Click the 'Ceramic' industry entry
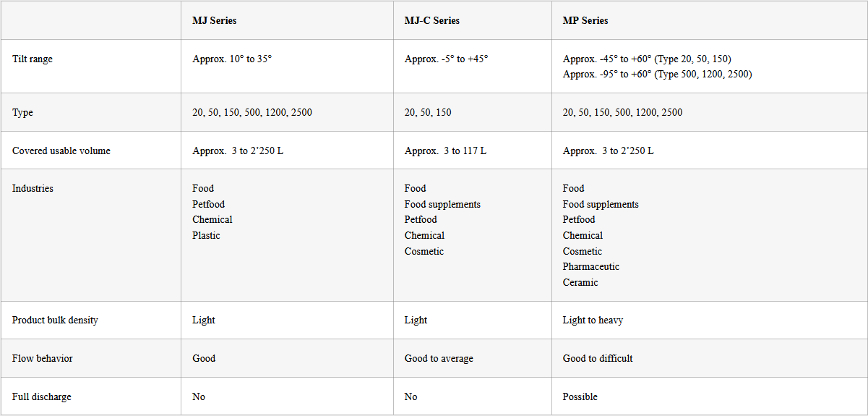The height and width of the screenshot is (416, 868). coord(580,282)
